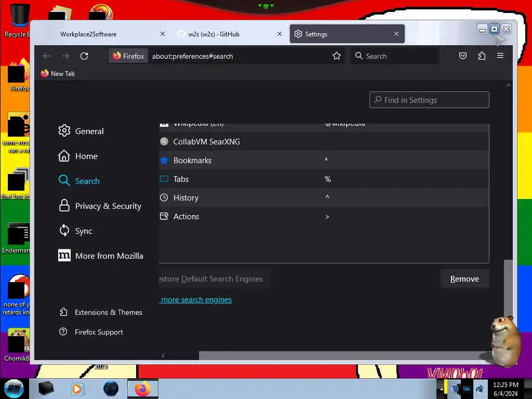Click the asterisk keyword for Bookmarks
Image resolution: width=532 pixels, height=399 pixels.
(326, 160)
